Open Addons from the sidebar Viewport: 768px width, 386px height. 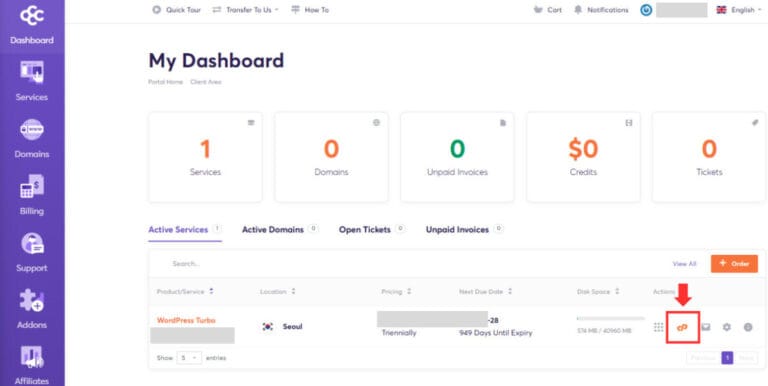click(32, 309)
